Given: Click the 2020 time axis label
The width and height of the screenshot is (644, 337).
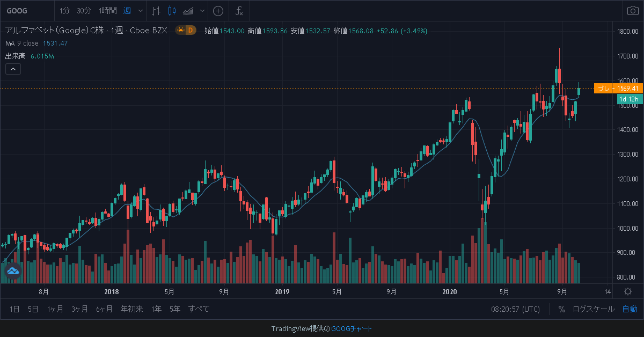Looking at the screenshot, I should click(x=449, y=292).
